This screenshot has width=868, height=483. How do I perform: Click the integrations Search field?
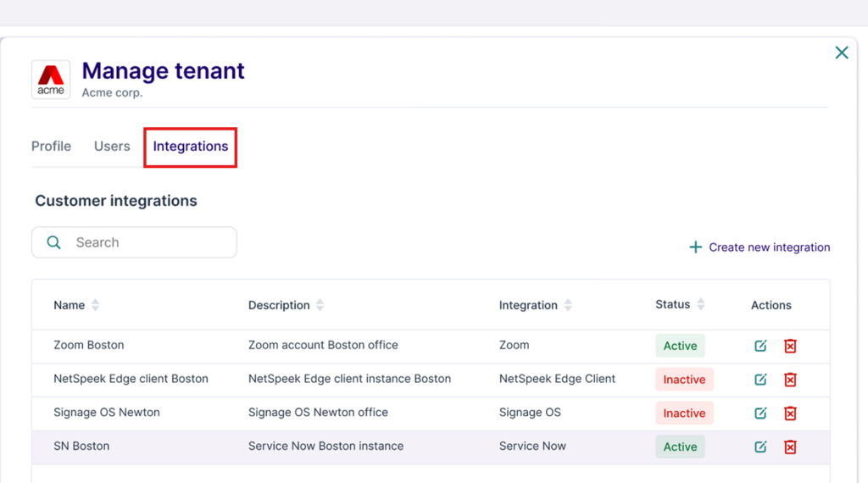(144, 242)
